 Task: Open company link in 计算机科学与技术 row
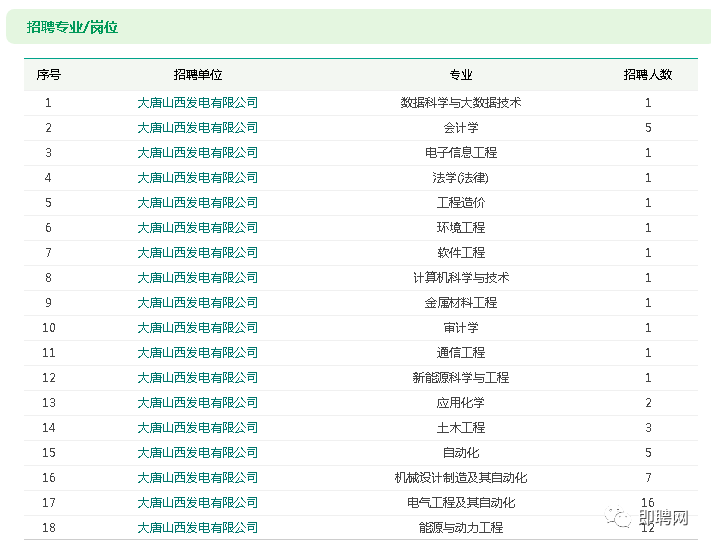point(198,277)
